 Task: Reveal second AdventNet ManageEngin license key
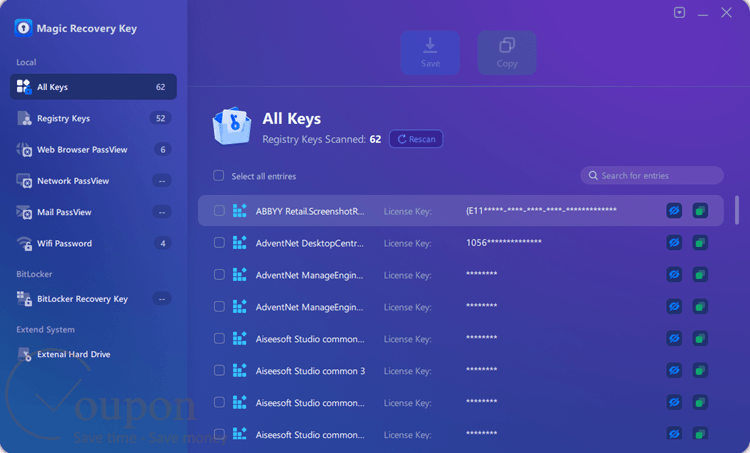pyautogui.click(x=674, y=307)
